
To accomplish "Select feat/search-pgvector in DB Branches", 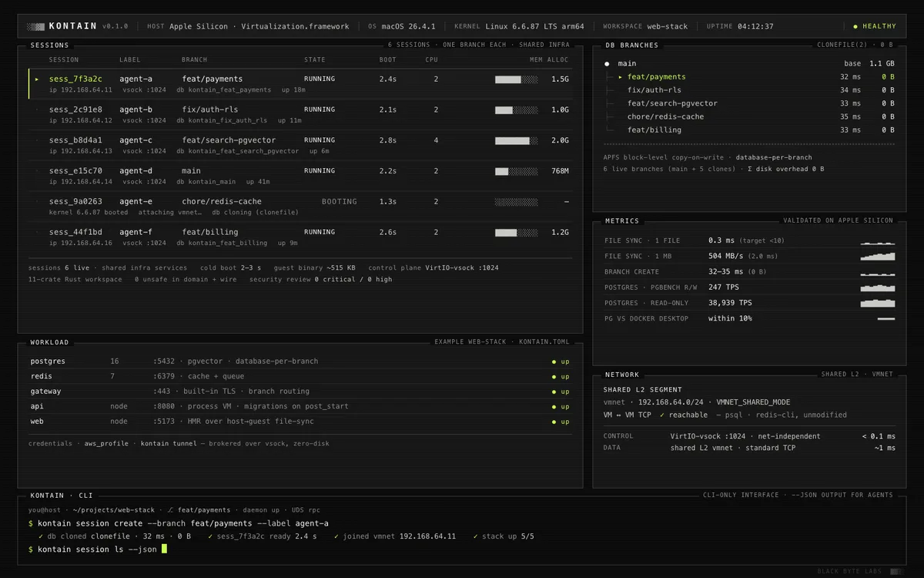I will 672,103.
